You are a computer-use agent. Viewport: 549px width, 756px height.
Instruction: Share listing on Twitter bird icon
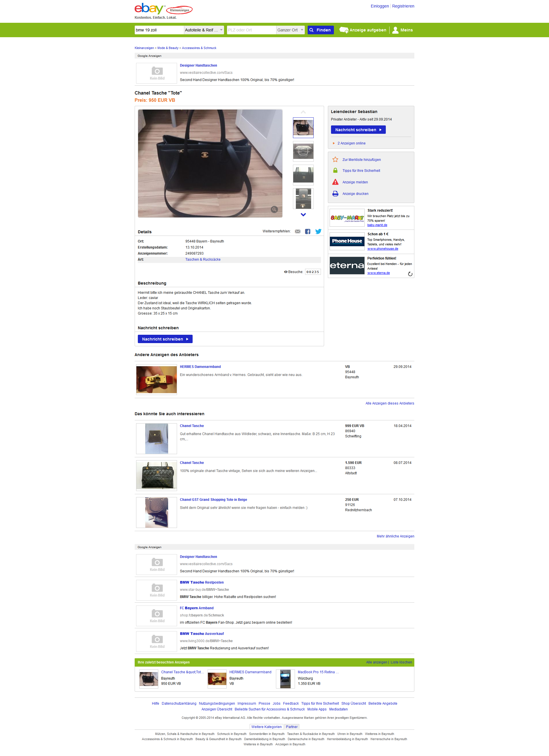click(x=318, y=231)
